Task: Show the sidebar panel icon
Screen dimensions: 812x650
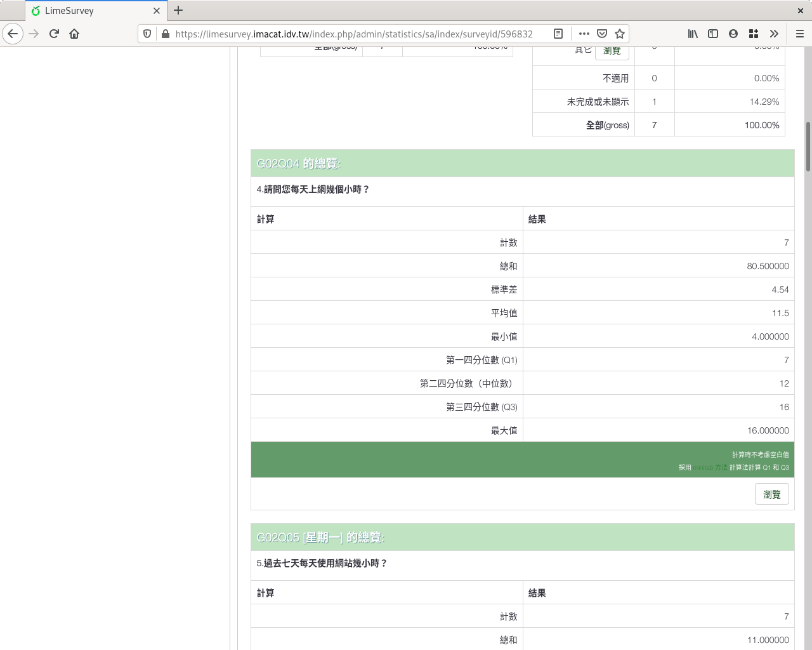Action: coord(713,34)
